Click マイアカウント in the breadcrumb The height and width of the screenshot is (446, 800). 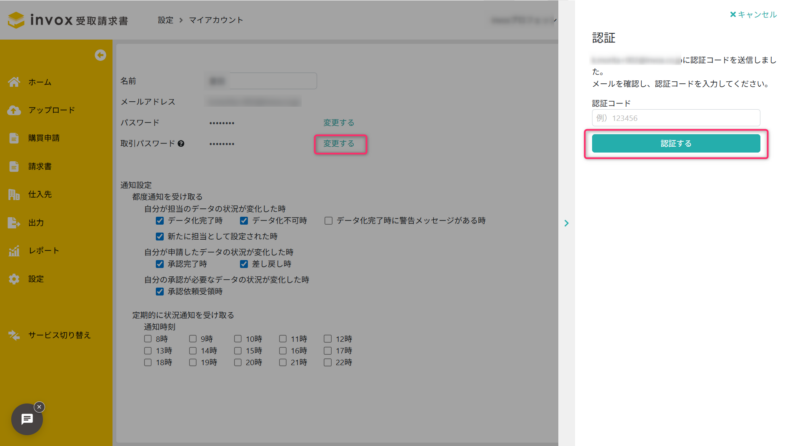pyautogui.click(x=216, y=20)
